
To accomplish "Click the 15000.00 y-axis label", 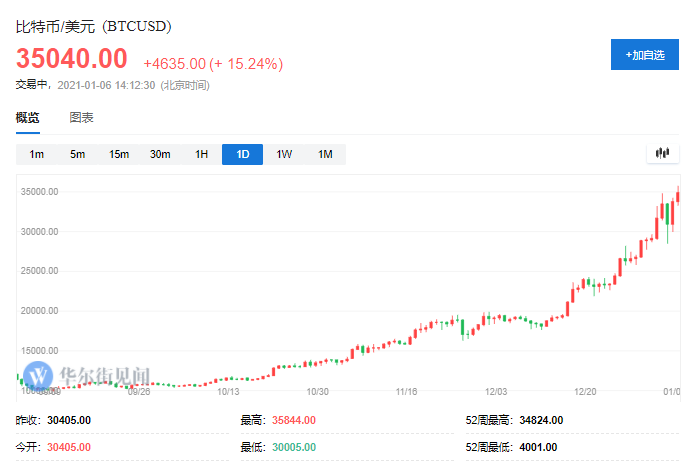I will click(x=39, y=351).
